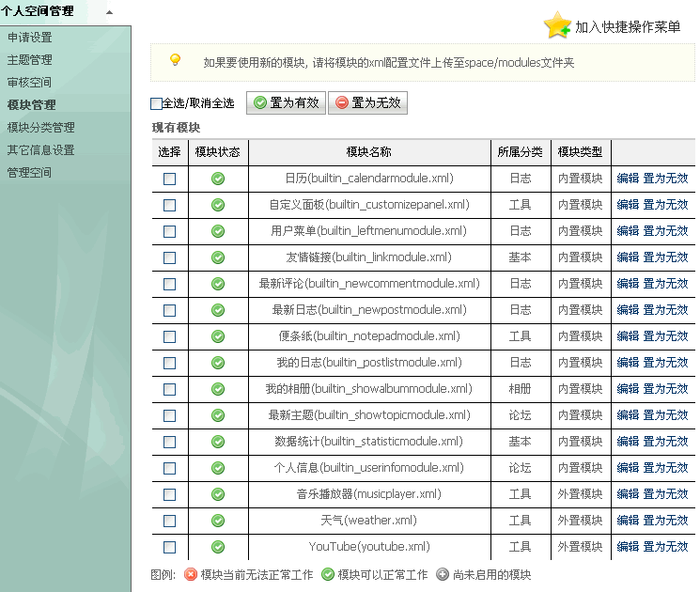Select 模块管理 in the sidebar
Screen dimensions: 700x592
[x=31, y=105]
